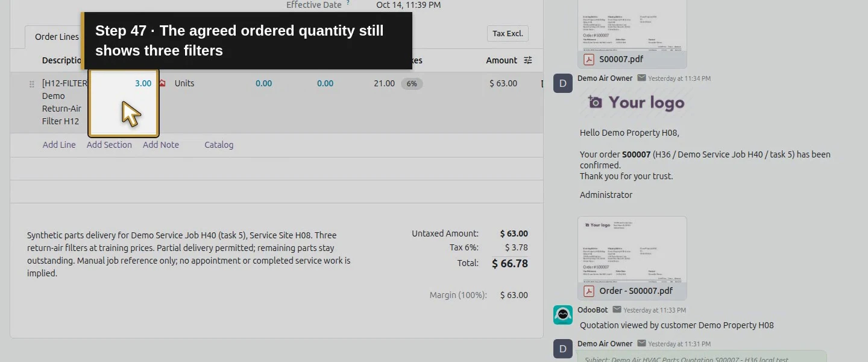Open the Catalog link
Screen dimensions: 868x362
click(x=219, y=145)
